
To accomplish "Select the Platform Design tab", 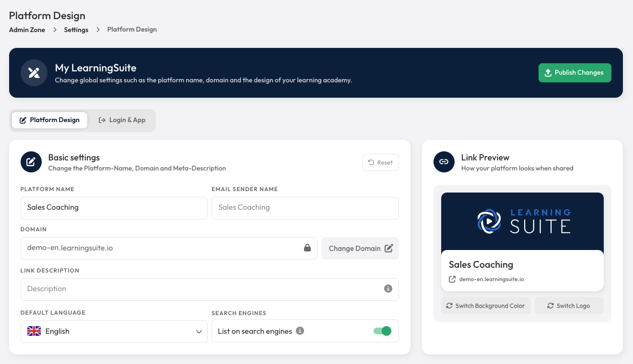I will click(49, 120).
